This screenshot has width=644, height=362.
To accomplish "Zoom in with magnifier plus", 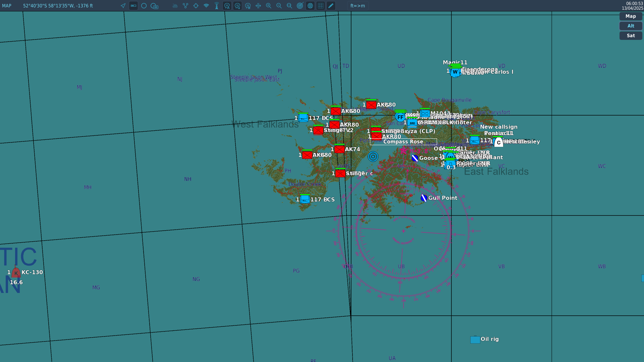I will pyautogui.click(x=269, y=6).
